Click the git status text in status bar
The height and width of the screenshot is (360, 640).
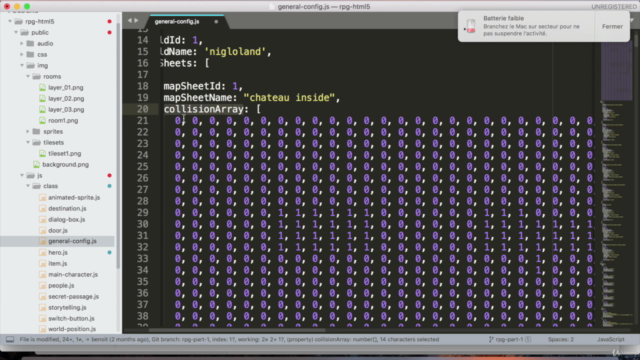229,339
